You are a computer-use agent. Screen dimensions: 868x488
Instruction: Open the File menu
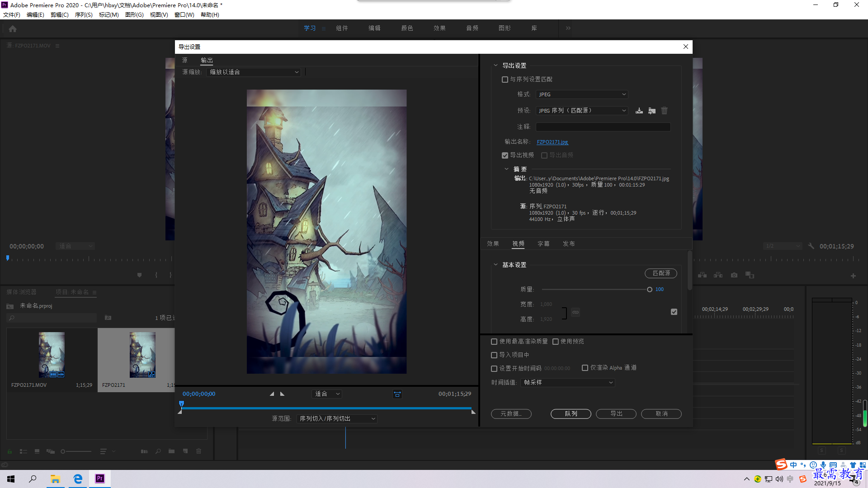12,15
